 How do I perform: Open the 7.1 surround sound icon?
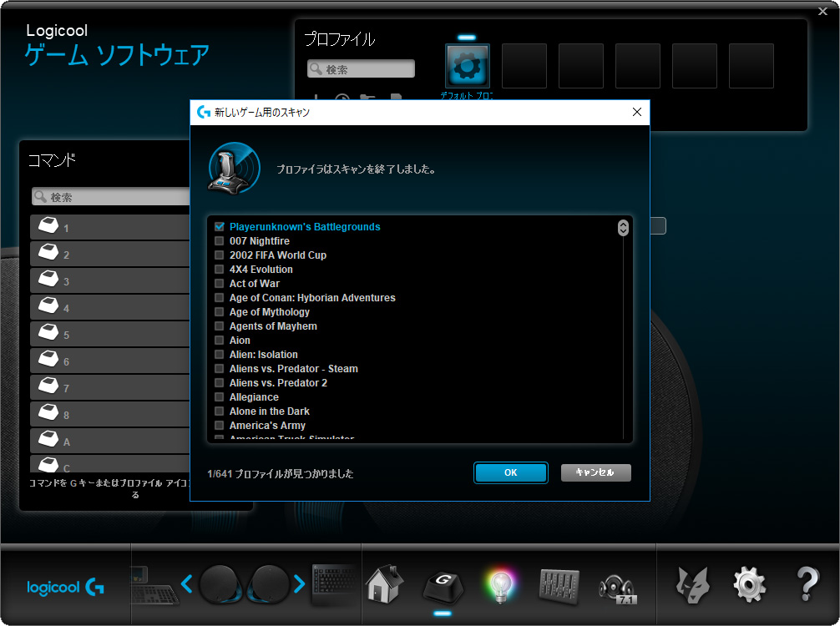tap(616, 588)
